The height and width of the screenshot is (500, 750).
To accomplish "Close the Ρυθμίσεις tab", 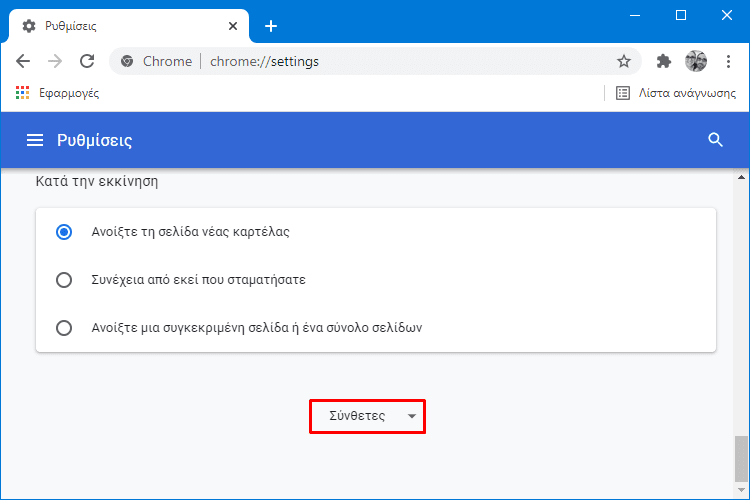I will (233, 26).
